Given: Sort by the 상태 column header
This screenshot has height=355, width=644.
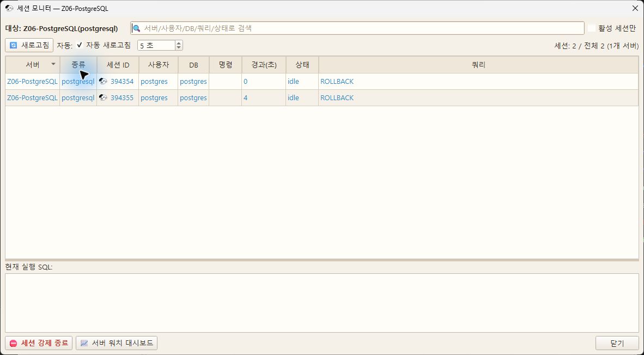Looking at the screenshot, I should pyautogui.click(x=302, y=65).
